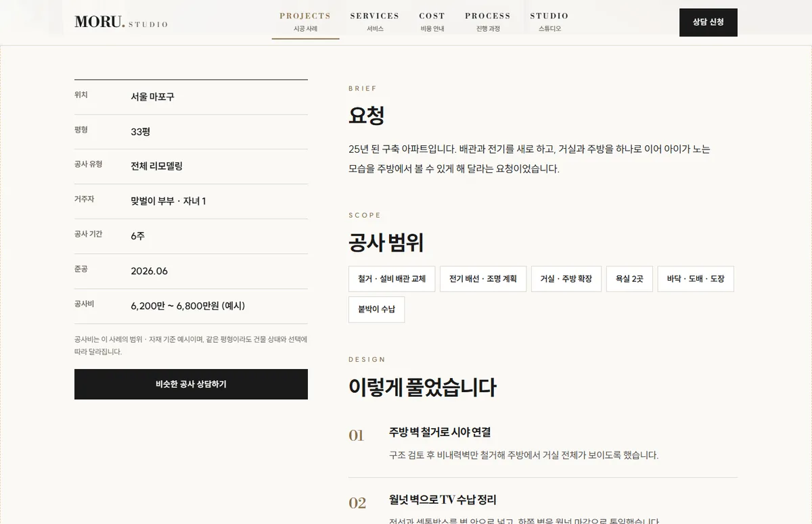Viewport: 812px width, 524px height.
Task: Click the 상담 신청 button
Action: (x=708, y=22)
